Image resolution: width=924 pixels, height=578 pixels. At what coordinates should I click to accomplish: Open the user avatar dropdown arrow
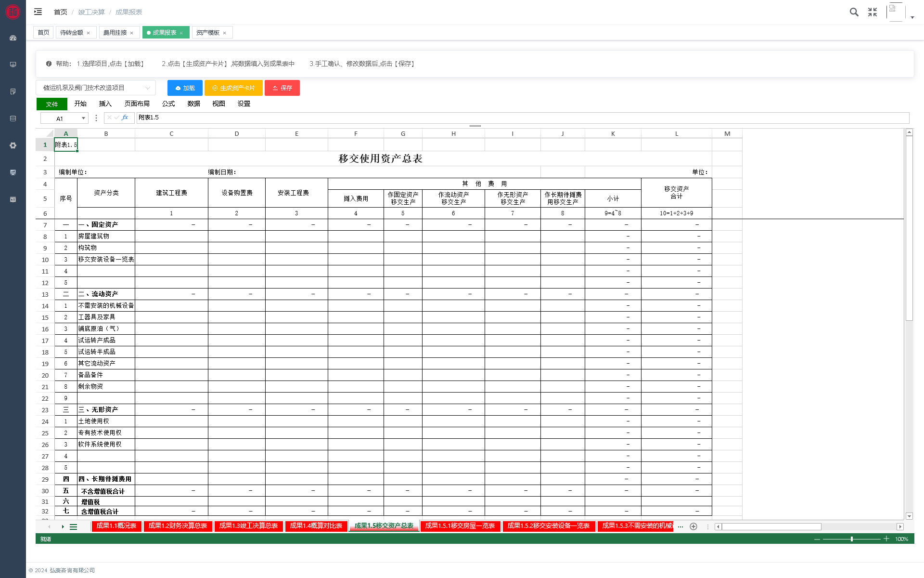[x=912, y=17]
